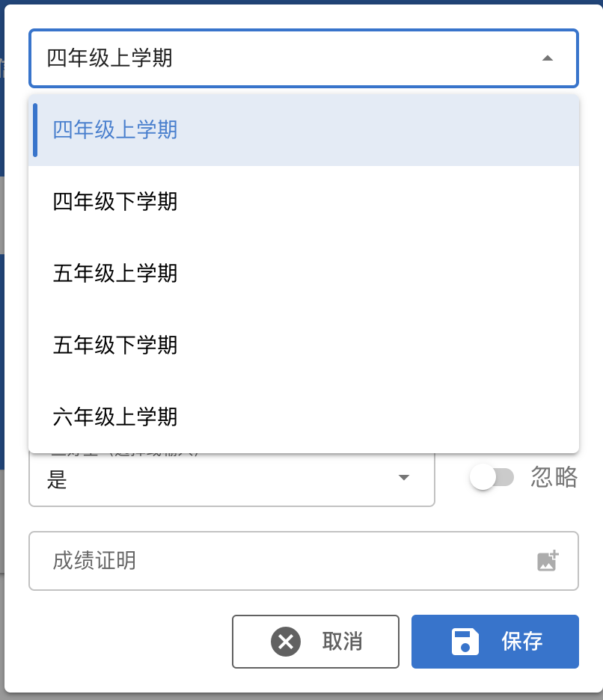
Task: Click the 四年级上学期 combo box field
Action: (304, 58)
